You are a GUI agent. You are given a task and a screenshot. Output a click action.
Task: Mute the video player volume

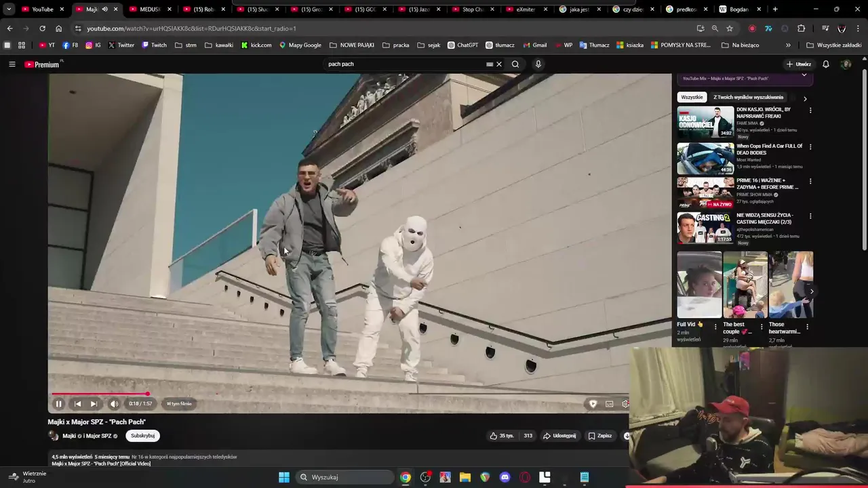click(x=114, y=404)
